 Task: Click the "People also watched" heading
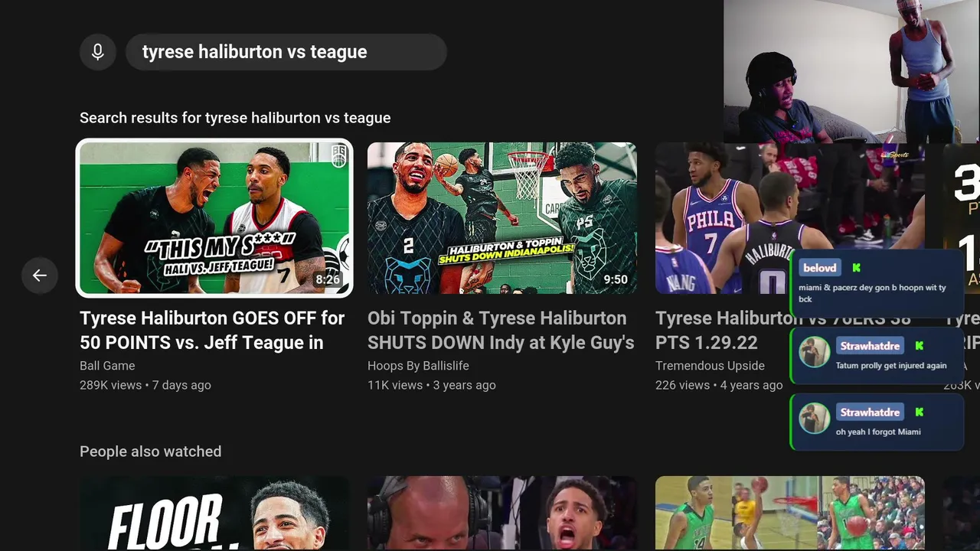point(151,452)
